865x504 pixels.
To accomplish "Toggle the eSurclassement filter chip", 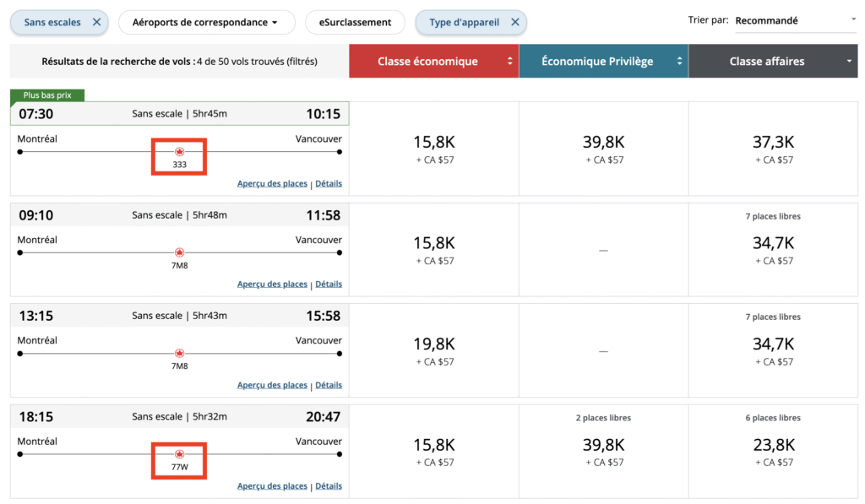I will click(355, 22).
